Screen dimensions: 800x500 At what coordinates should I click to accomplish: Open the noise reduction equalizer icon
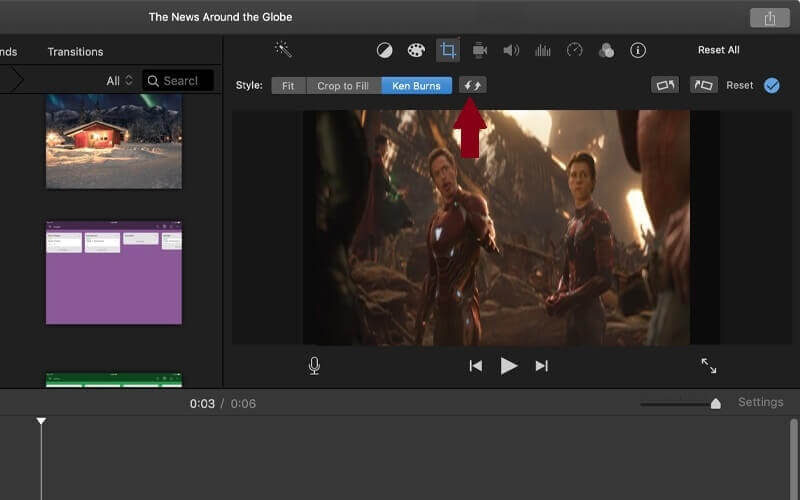[543, 50]
